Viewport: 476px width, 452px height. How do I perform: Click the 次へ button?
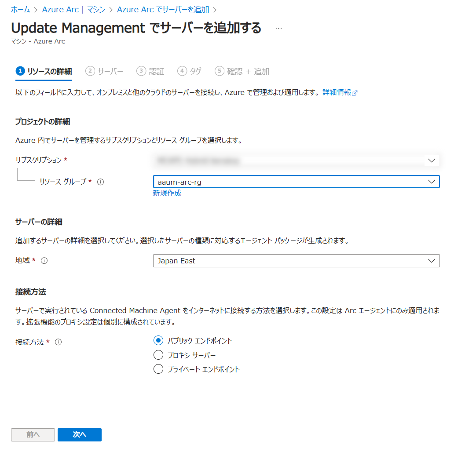coord(80,435)
